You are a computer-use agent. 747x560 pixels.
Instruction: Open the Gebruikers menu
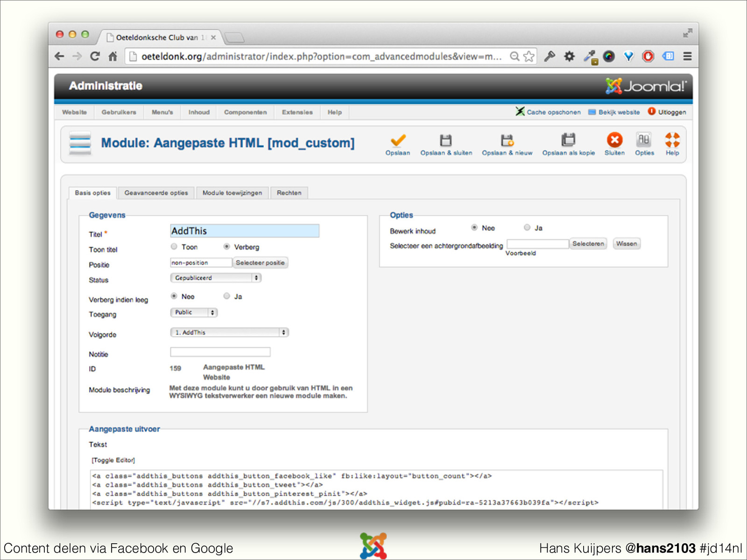pyautogui.click(x=119, y=112)
